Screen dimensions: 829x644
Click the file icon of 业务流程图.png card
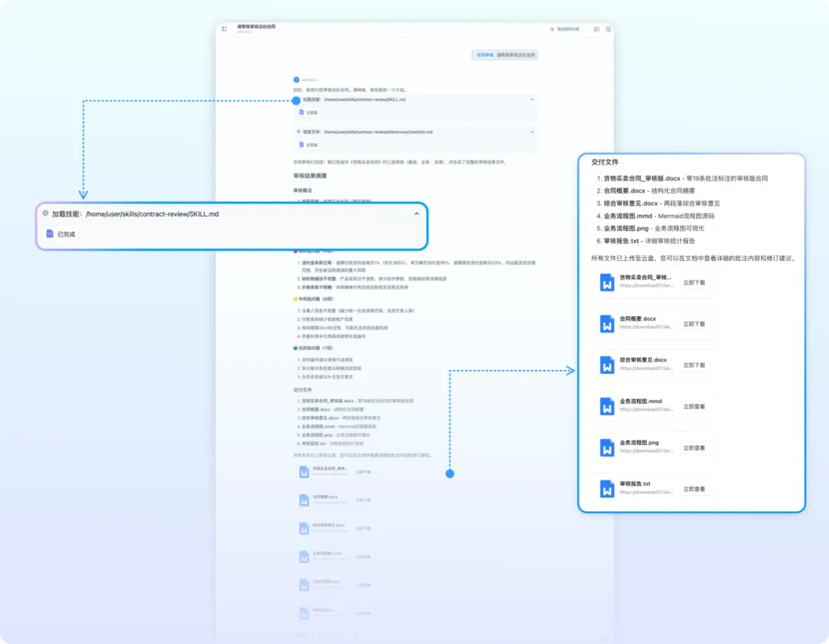click(608, 448)
